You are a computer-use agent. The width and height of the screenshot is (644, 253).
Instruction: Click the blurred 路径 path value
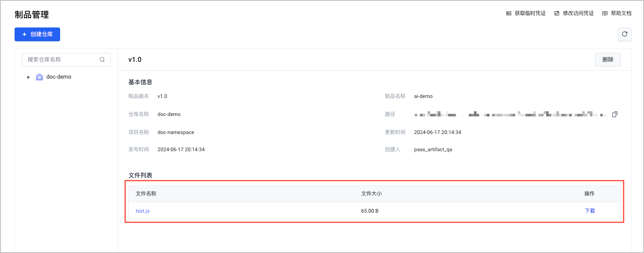pos(511,114)
